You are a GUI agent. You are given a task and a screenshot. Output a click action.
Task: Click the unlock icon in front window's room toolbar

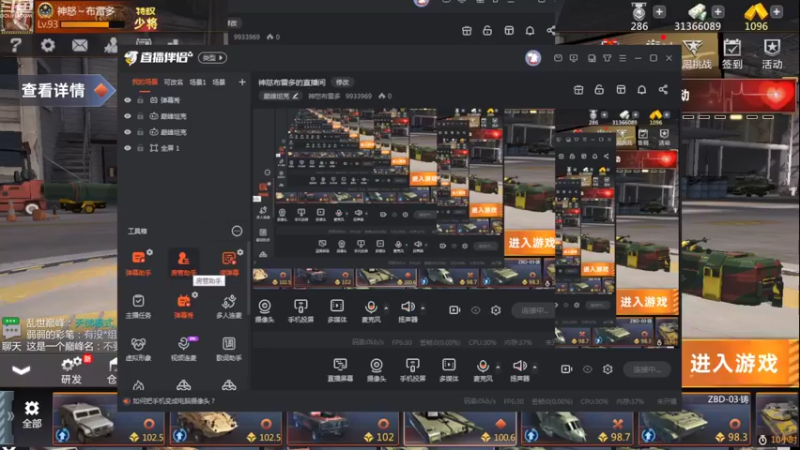click(599, 90)
